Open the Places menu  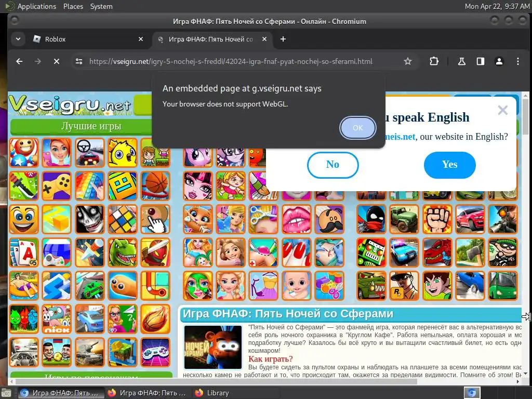(x=73, y=6)
